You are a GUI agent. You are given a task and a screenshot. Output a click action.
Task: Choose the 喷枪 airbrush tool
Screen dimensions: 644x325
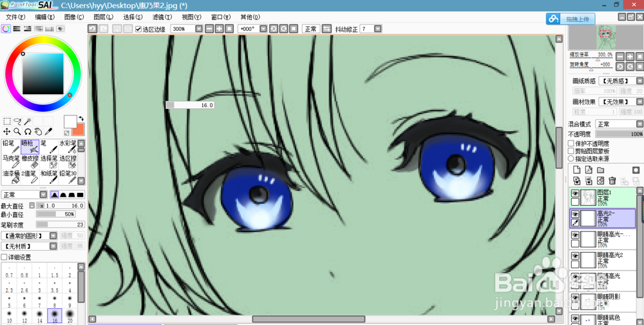(x=30, y=146)
